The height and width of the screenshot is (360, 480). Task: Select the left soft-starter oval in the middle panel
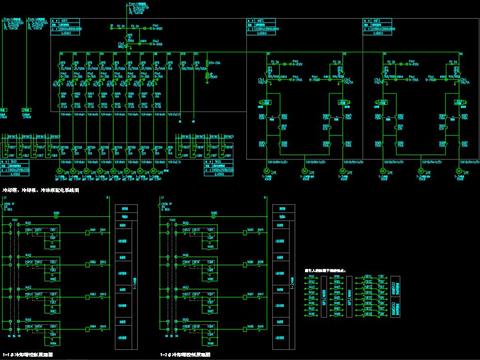[266, 102]
